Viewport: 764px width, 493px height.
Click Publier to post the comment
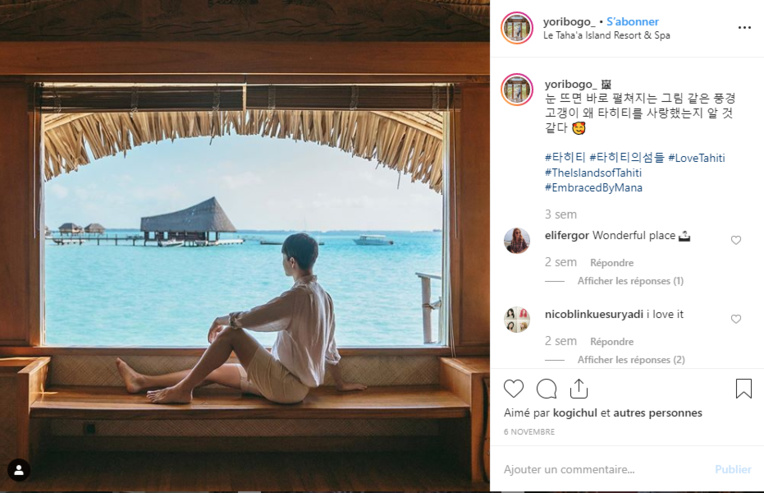pos(733,469)
